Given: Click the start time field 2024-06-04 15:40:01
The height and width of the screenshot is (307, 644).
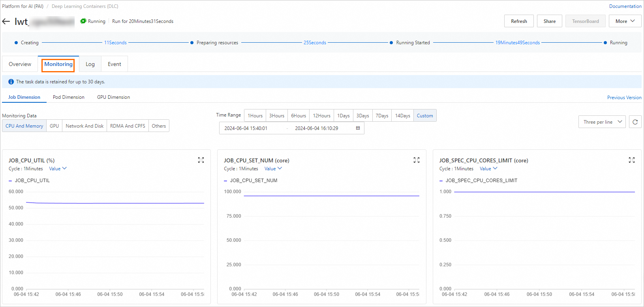Looking at the screenshot, I should pos(246,128).
